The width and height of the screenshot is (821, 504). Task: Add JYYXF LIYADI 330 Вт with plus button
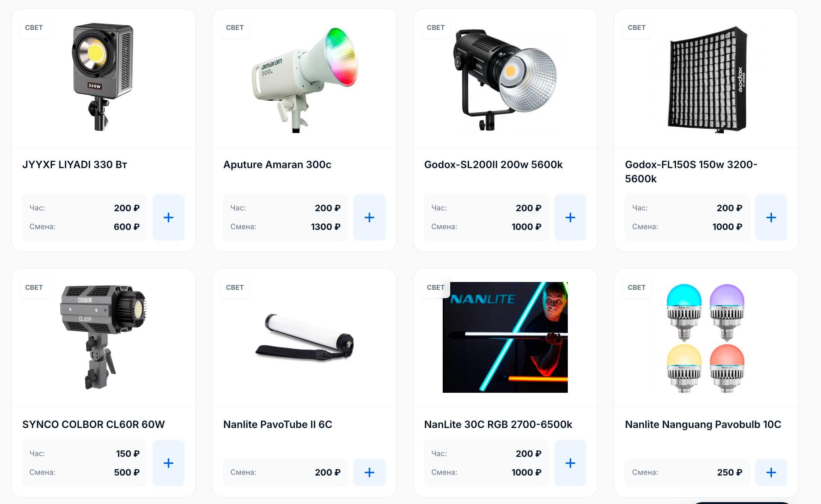[x=169, y=217]
